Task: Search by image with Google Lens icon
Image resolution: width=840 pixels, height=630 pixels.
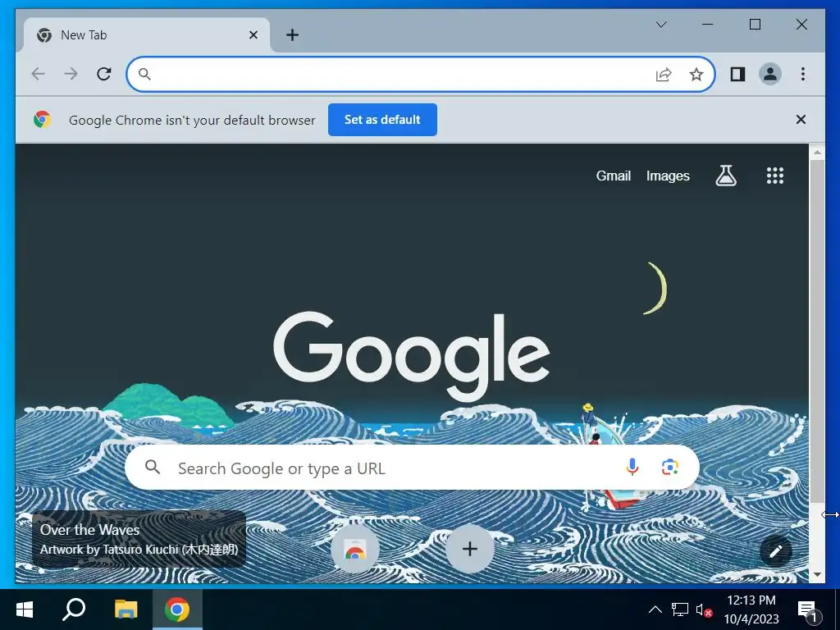Action: (x=669, y=467)
